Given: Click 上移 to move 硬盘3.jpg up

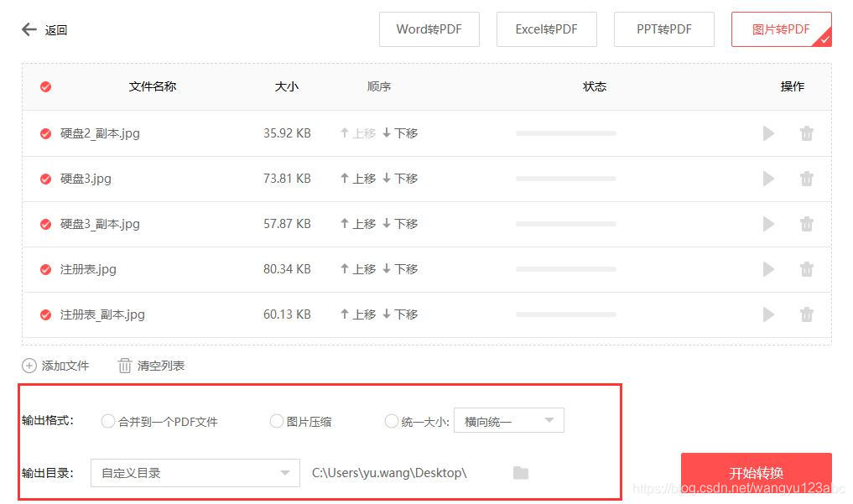Looking at the screenshot, I should point(360,178).
